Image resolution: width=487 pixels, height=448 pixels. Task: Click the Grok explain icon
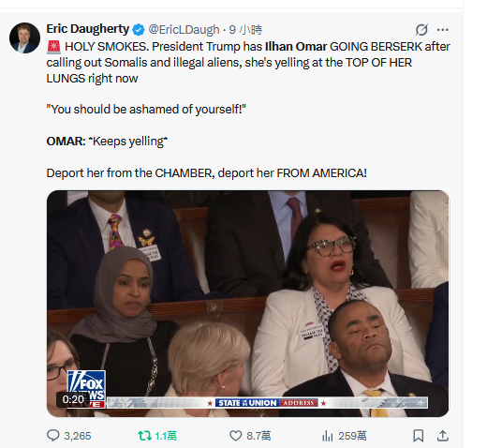click(421, 30)
